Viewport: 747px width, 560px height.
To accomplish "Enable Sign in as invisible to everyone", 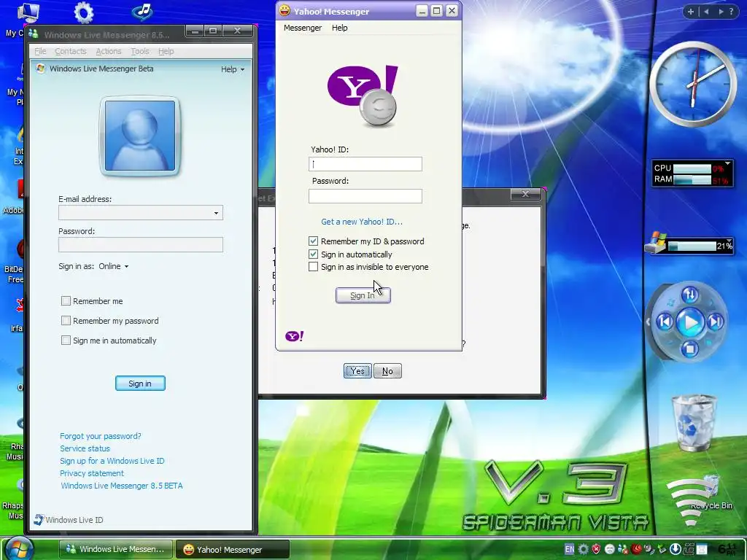I will [x=313, y=267].
